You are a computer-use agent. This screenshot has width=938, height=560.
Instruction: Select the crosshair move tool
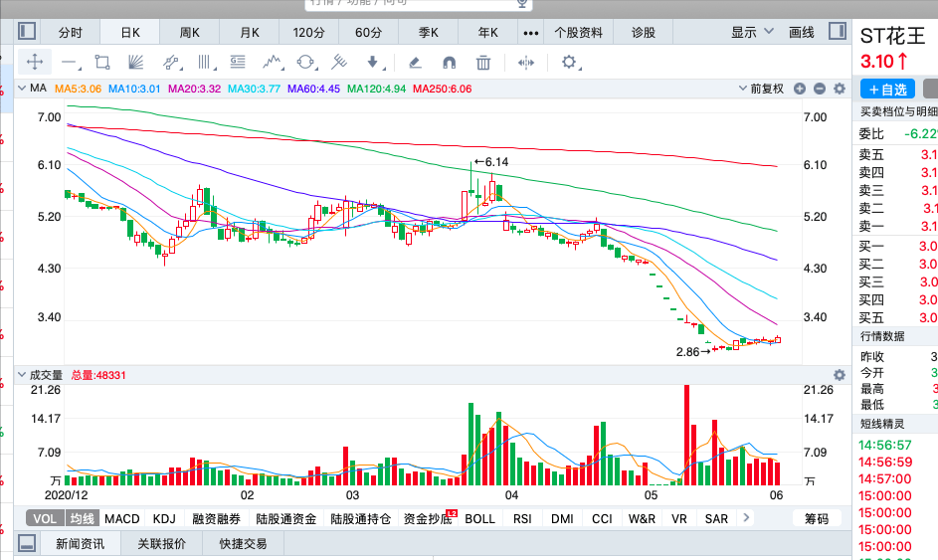(x=35, y=63)
